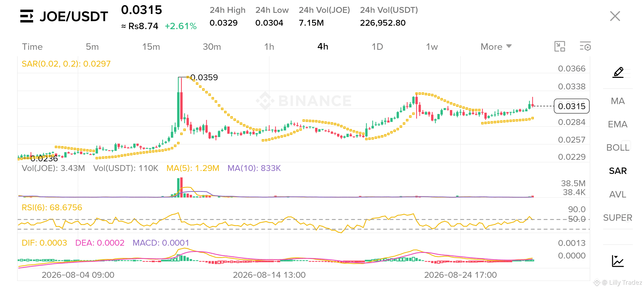644x289 pixels.
Task: Select the 4h timeframe
Action: click(x=323, y=47)
